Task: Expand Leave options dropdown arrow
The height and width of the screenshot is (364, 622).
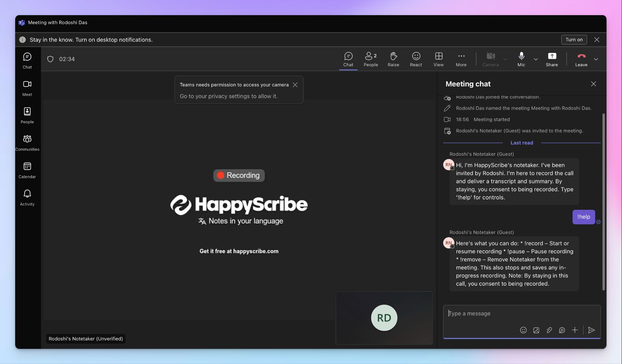Action: tap(596, 59)
